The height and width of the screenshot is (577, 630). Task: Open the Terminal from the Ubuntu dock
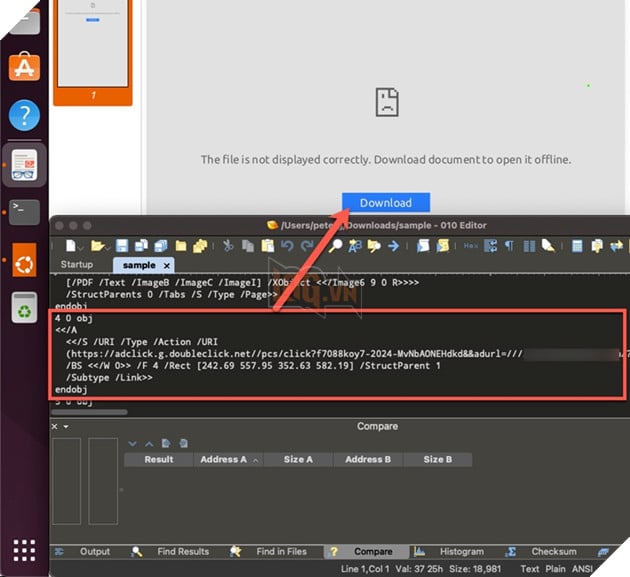24,212
